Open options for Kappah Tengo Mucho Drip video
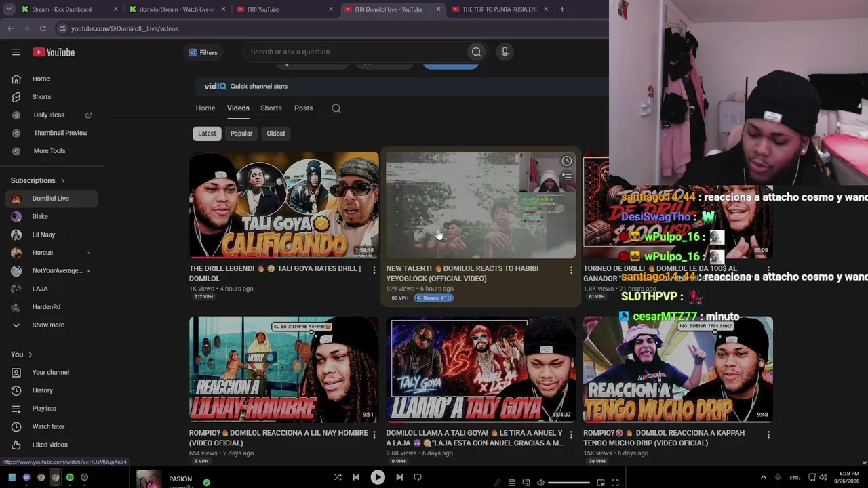The width and height of the screenshot is (868, 488). (768, 434)
